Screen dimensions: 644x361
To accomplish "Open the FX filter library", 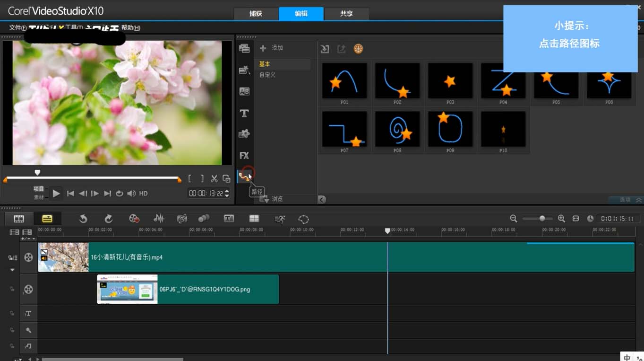I will coord(244,155).
